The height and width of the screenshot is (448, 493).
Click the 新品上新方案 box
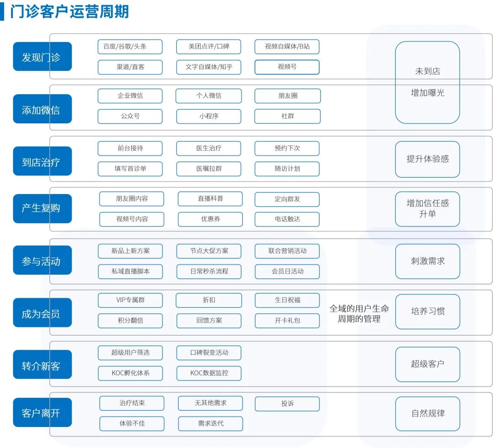[131, 251]
